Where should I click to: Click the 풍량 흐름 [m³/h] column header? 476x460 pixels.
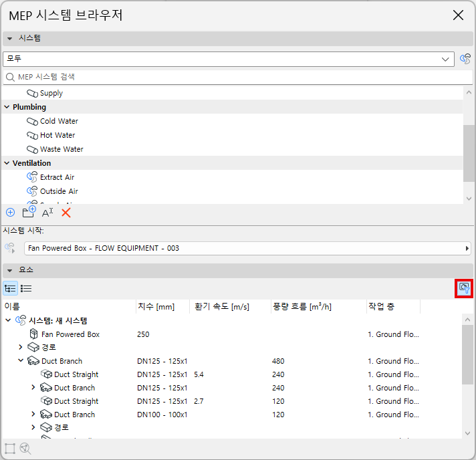point(318,306)
